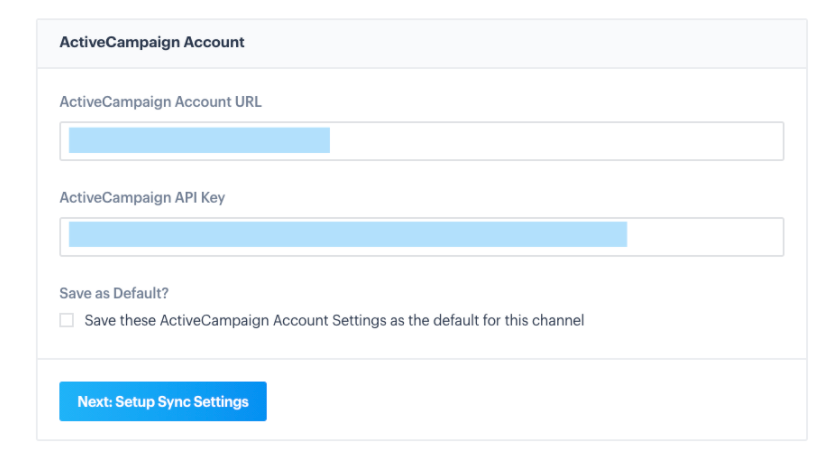Click the 'ActiveCampaign Account URL' field label
This screenshot has height=466, width=824.
point(160,101)
